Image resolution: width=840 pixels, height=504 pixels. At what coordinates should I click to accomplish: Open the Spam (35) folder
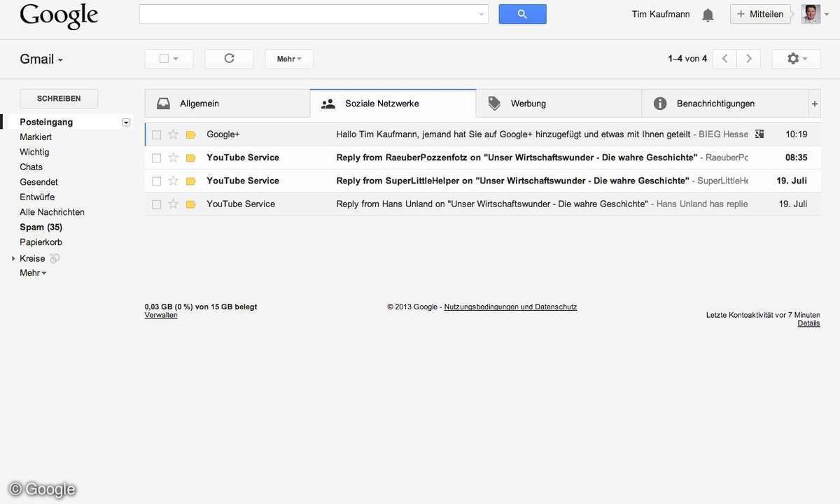[x=41, y=227]
